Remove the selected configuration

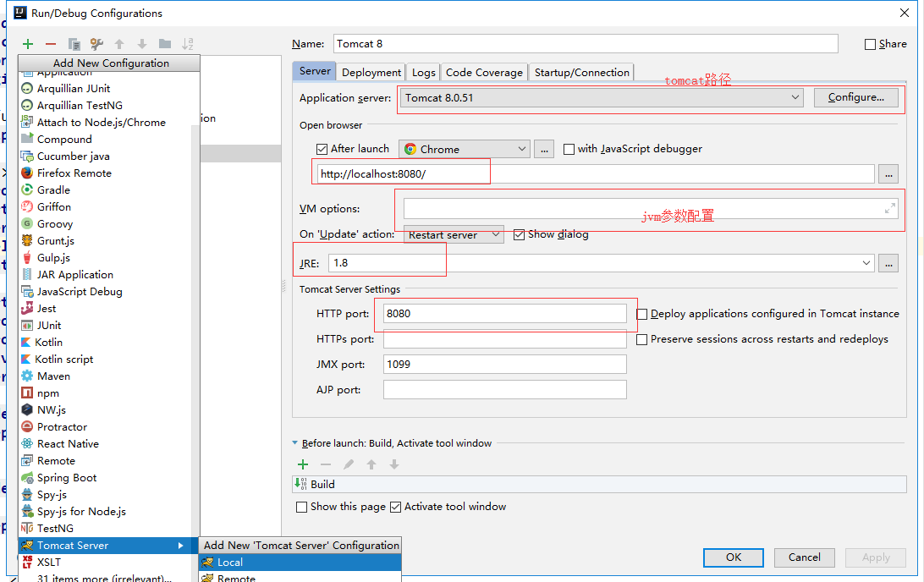click(52, 44)
